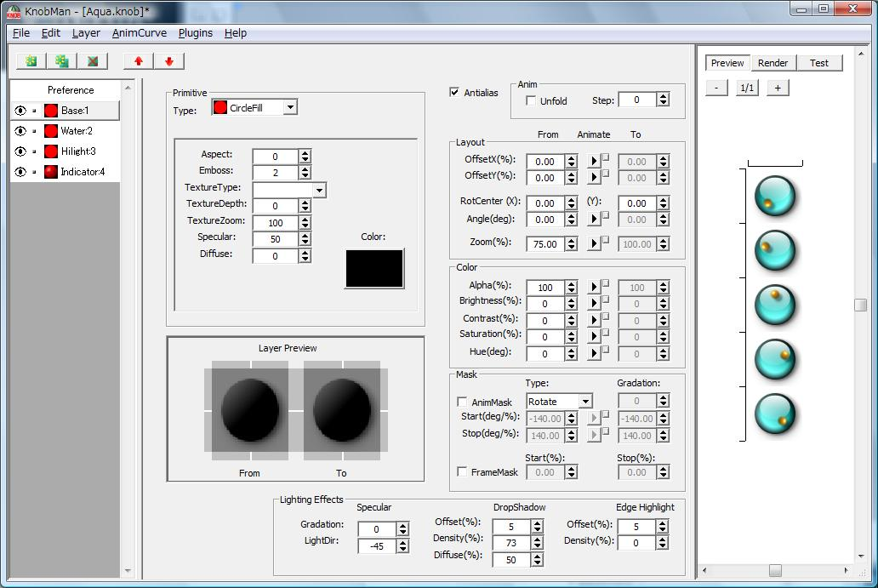
Task: Move layer down with red down arrow
Action: 169,61
